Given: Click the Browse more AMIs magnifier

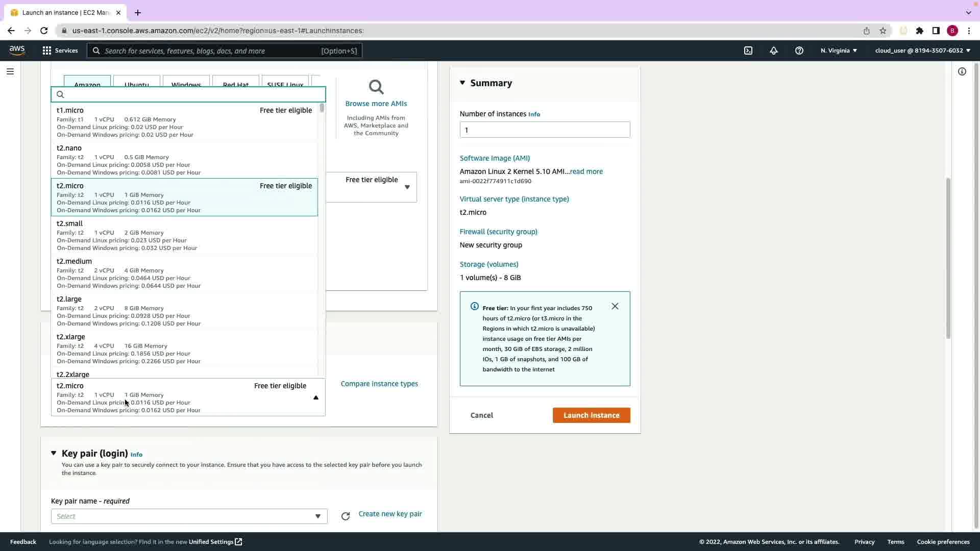Looking at the screenshot, I should pyautogui.click(x=376, y=87).
